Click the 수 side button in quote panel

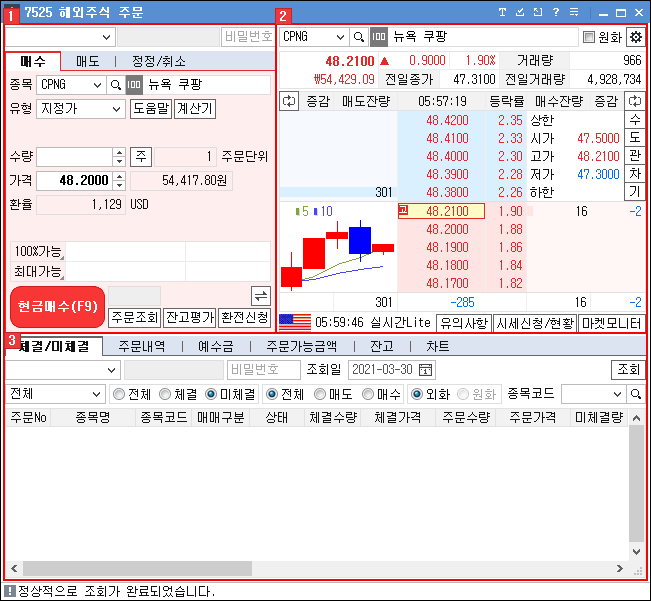click(635, 120)
